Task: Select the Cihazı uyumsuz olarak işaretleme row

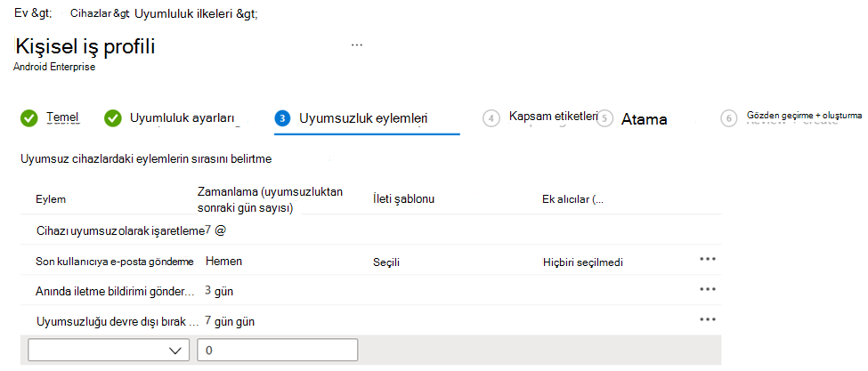Action: [x=370, y=230]
